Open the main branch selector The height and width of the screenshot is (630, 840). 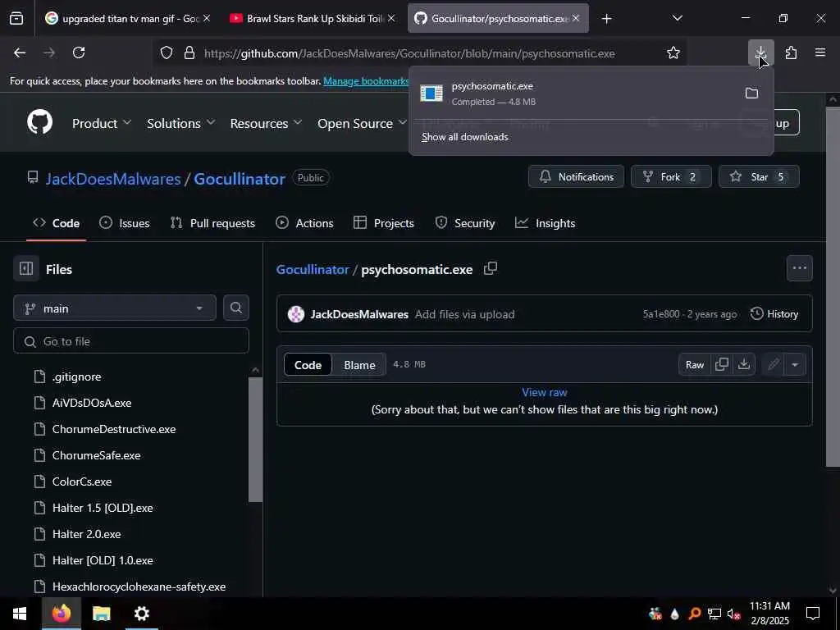pyautogui.click(x=115, y=308)
